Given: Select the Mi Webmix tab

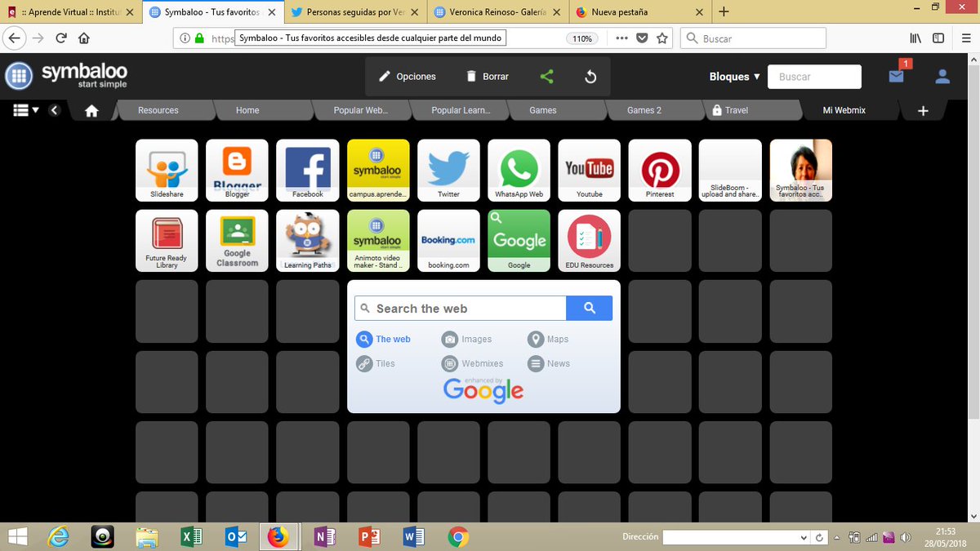Looking at the screenshot, I should coord(844,110).
